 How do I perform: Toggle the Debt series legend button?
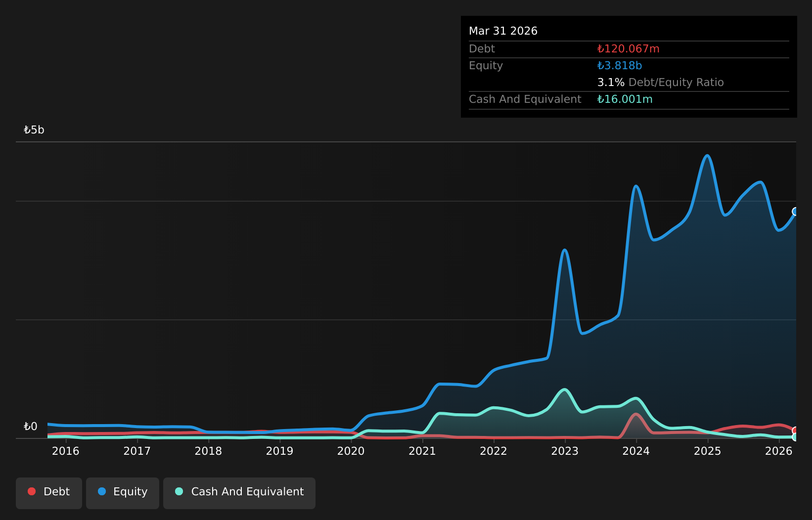[49, 493]
